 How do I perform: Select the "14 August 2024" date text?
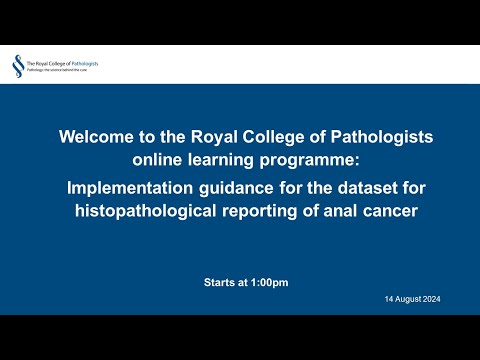point(412,299)
